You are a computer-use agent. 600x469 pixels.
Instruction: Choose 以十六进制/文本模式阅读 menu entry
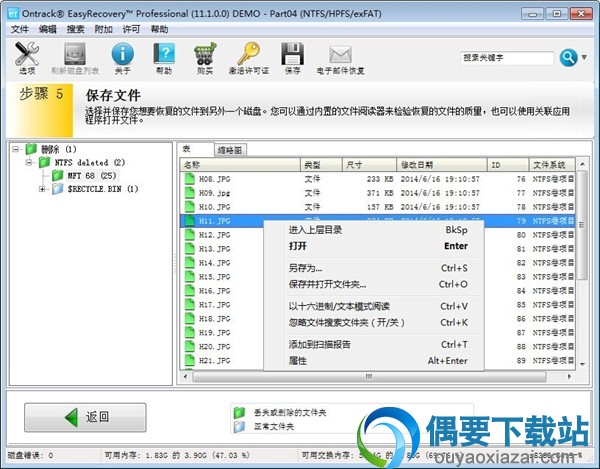(x=374, y=306)
